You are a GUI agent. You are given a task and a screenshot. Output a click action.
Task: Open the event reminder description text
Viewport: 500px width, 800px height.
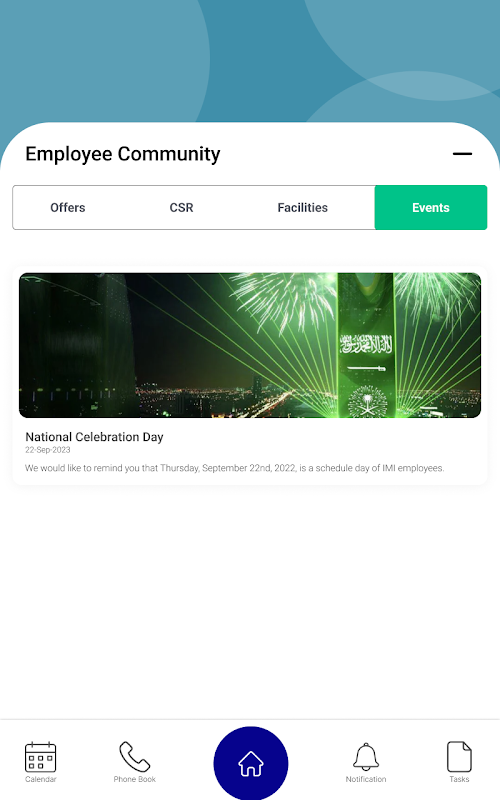235,468
